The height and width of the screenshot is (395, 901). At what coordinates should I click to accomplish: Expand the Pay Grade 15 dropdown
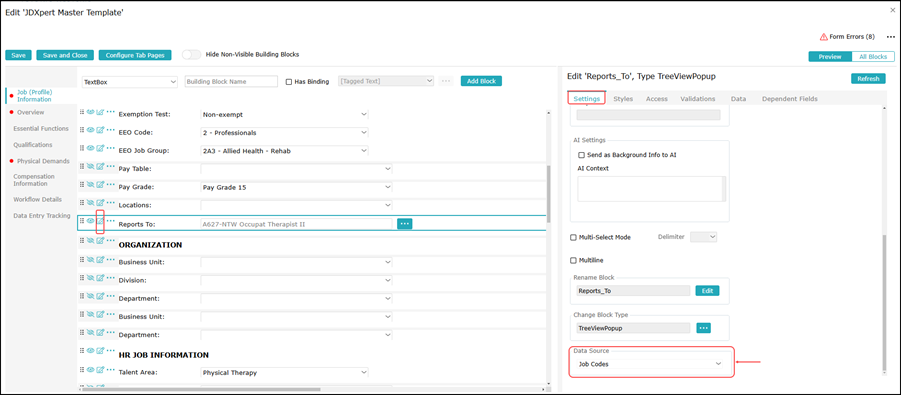tap(297, 187)
